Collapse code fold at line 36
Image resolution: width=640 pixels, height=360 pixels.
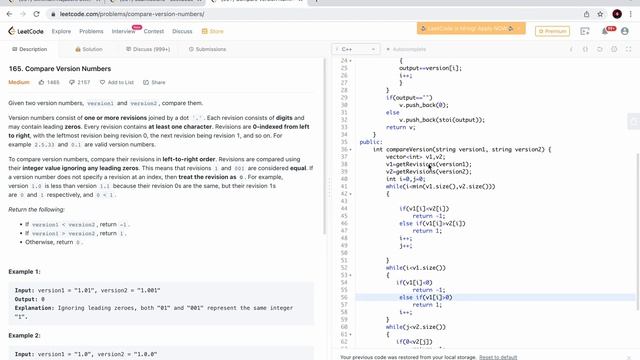[351, 149]
